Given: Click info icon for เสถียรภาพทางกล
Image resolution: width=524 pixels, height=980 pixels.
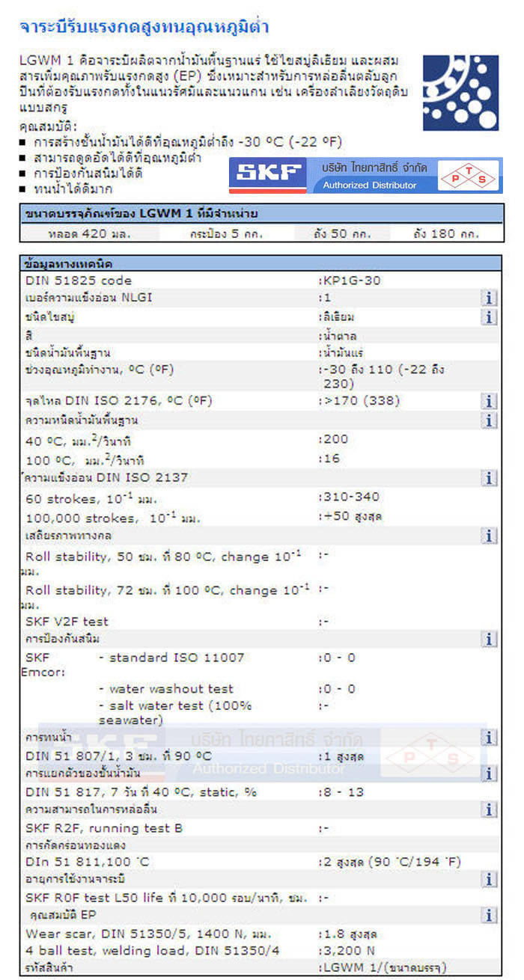Looking at the screenshot, I should coord(489,536).
